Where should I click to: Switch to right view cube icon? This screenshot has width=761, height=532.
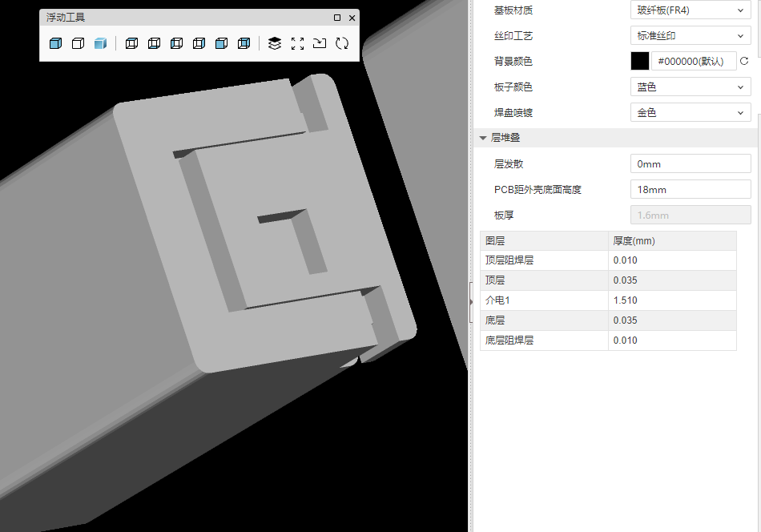(x=199, y=43)
